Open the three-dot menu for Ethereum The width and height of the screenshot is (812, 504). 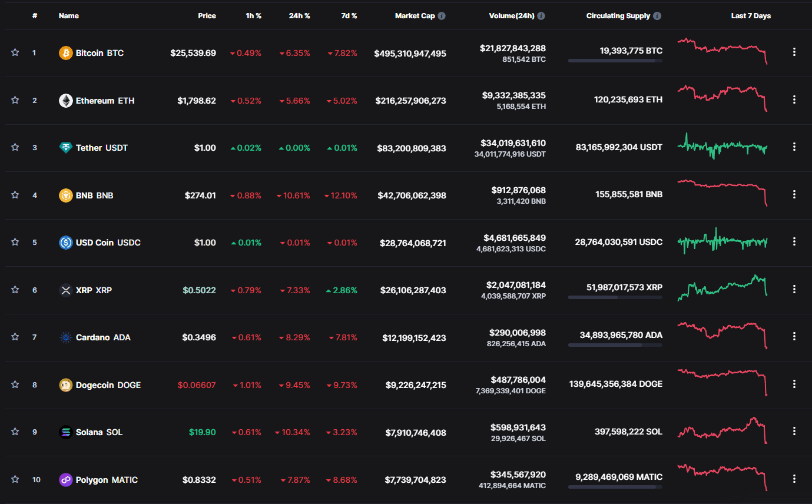click(794, 100)
